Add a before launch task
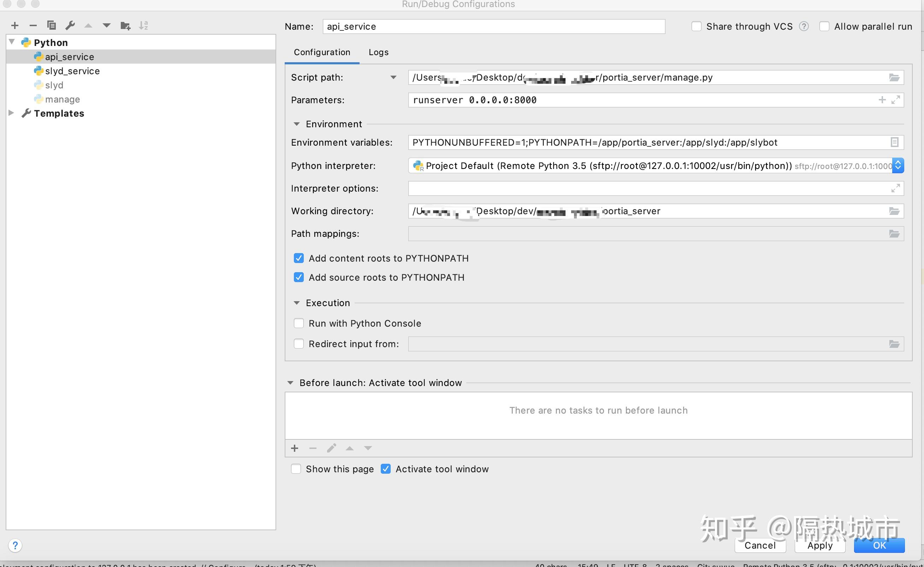Viewport: 924px width, 567px height. [x=294, y=448]
